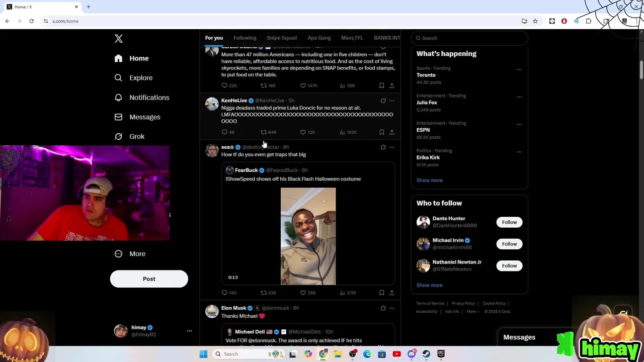Switch to the Ape Gang tab
This screenshot has width=644, height=362.
click(319, 38)
